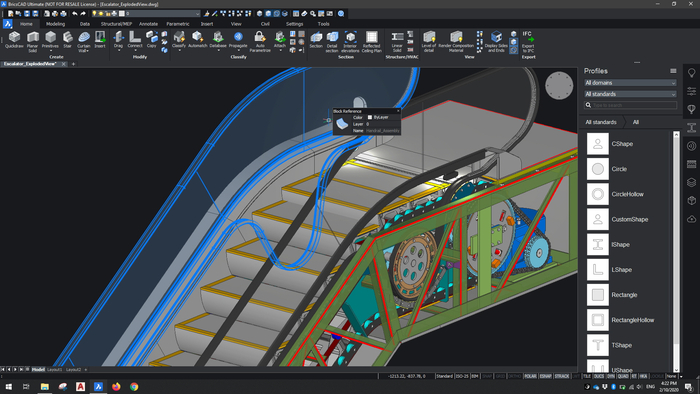
Task: Open the Database tool
Action: click(x=218, y=40)
